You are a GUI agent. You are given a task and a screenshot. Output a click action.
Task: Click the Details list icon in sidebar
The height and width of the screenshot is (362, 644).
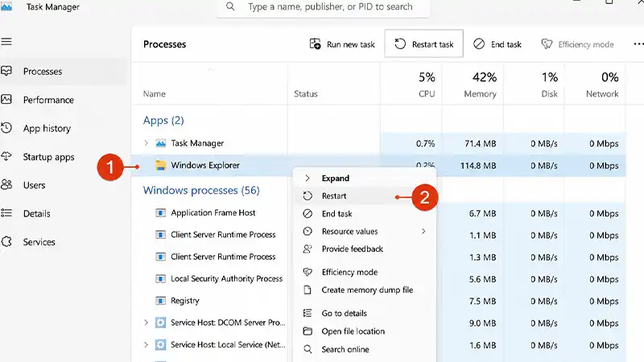click(6, 213)
